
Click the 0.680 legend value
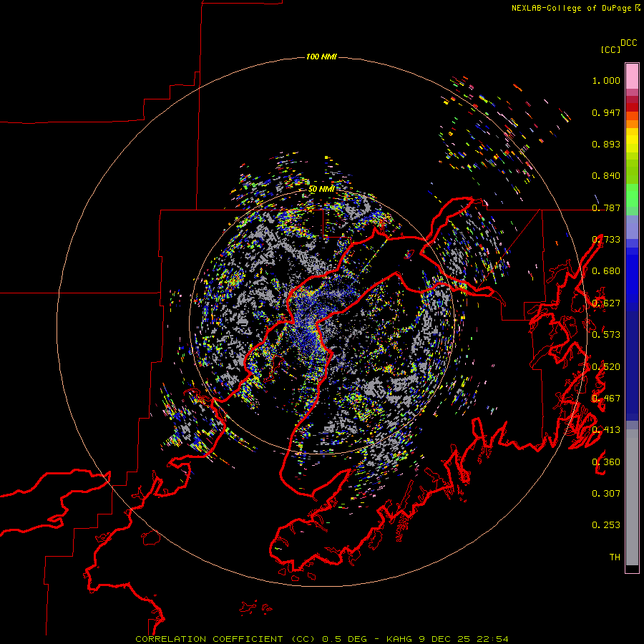click(x=606, y=271)
